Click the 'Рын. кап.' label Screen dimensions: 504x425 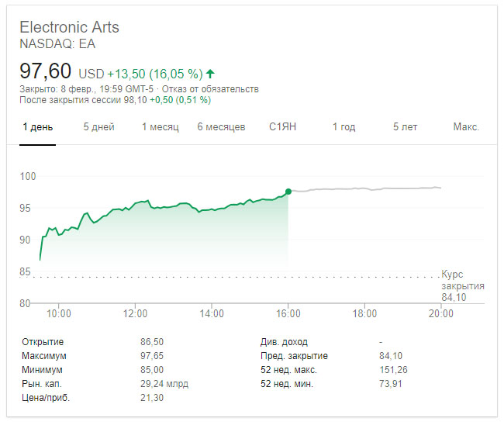41,384
